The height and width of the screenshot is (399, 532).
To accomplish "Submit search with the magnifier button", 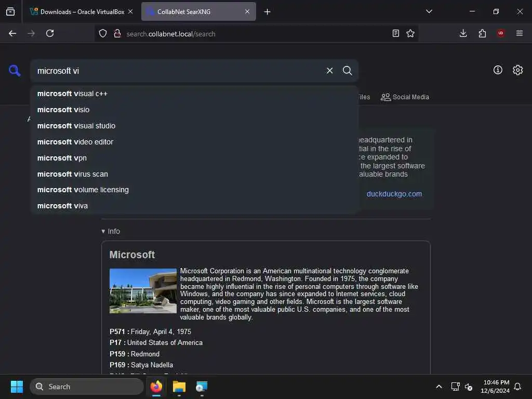I will click(x=347, y=71).
